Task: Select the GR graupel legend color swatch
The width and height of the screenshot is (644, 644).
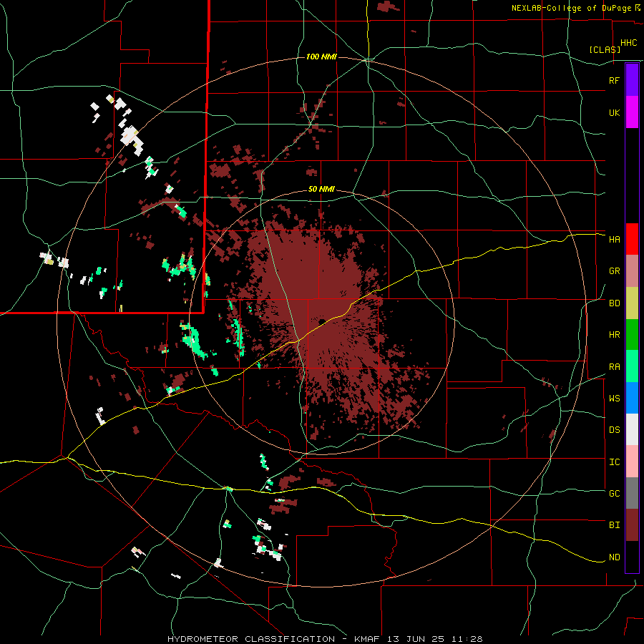Action: click(632, 271)
